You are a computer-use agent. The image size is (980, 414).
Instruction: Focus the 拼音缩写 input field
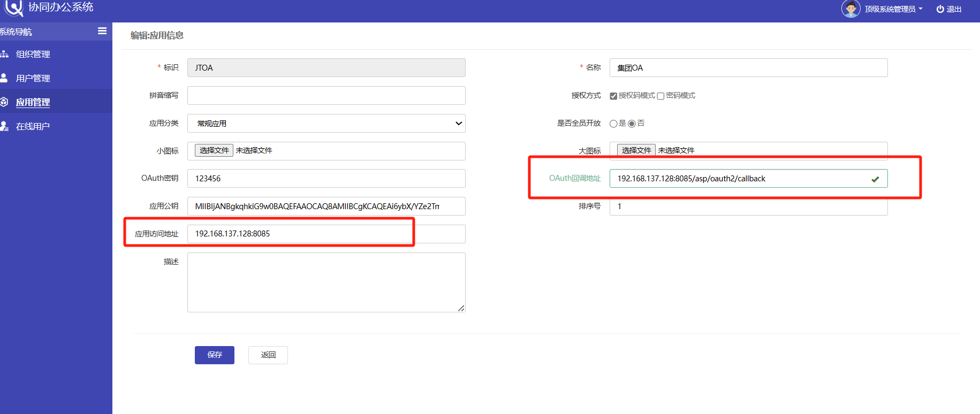[326, 95]
